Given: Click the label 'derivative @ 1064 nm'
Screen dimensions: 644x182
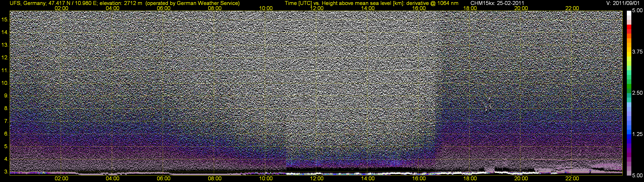Looking at the screenshot, I should 433,3.
